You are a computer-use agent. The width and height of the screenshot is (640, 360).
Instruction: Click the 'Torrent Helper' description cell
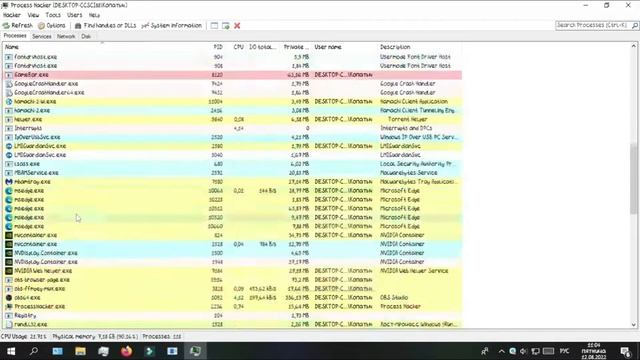click(407, 120)
